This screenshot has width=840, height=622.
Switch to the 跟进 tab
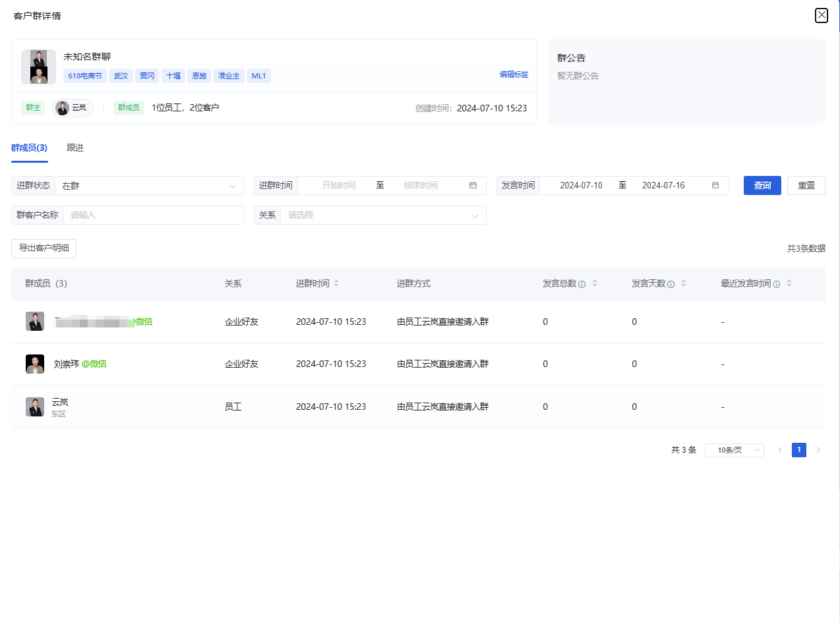75,148
